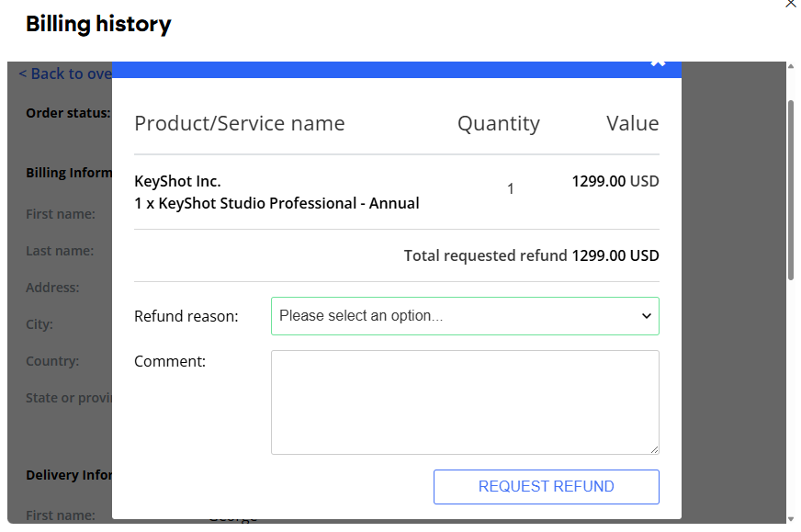Click the Address label in background
801x532 pixels.
pos(52,288)
